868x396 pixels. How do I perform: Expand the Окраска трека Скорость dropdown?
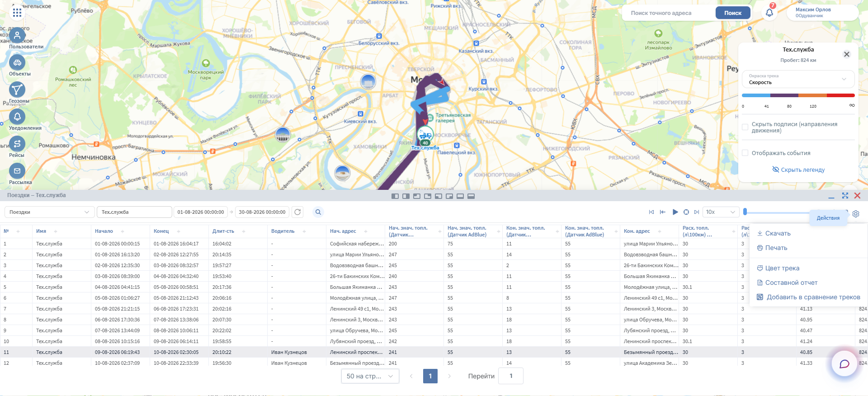(798, 79)
